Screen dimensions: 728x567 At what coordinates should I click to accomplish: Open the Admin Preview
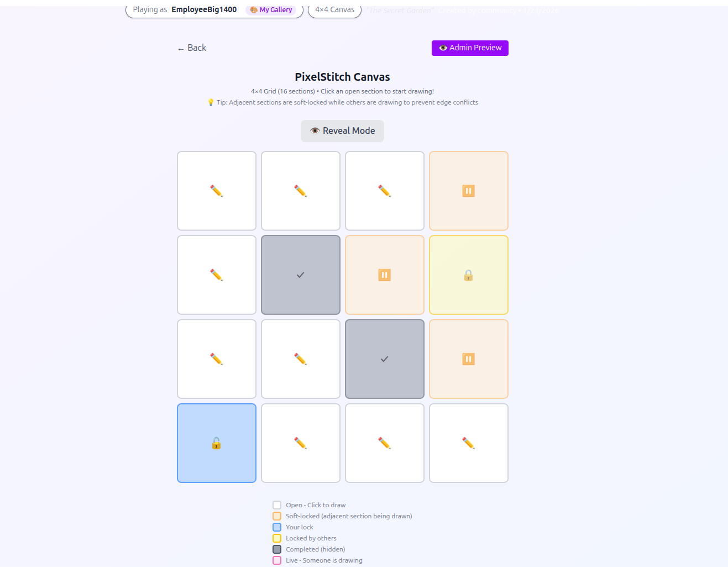(x=470, y=48)
